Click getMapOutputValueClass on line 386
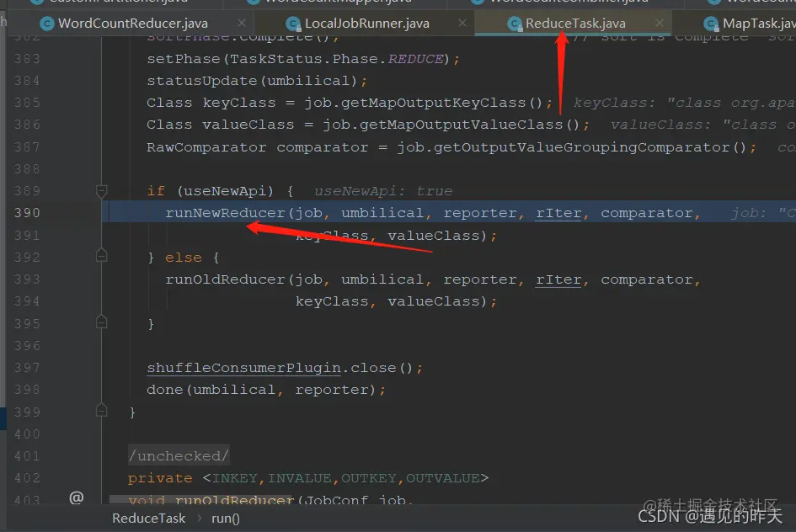This screenshot has height=532, width=796. (x=462, y=125)
